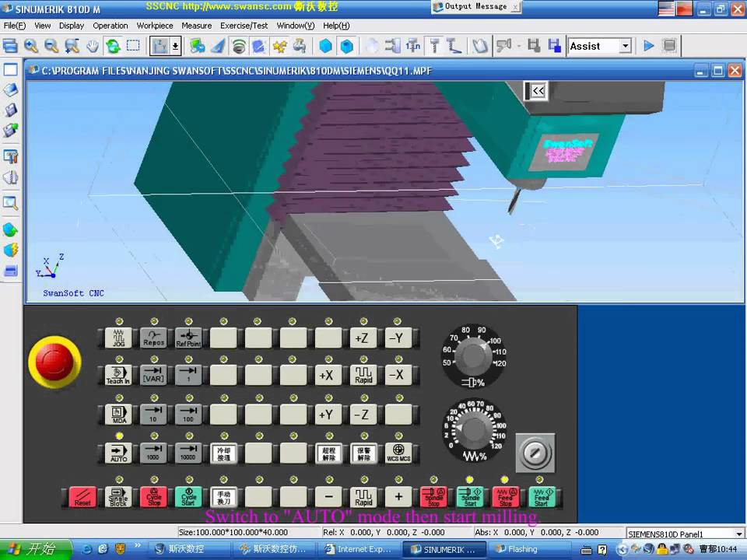Toggle the Repos key
Image resolution: width=747 pixels, height=560 pixels.
coord(154,338)
